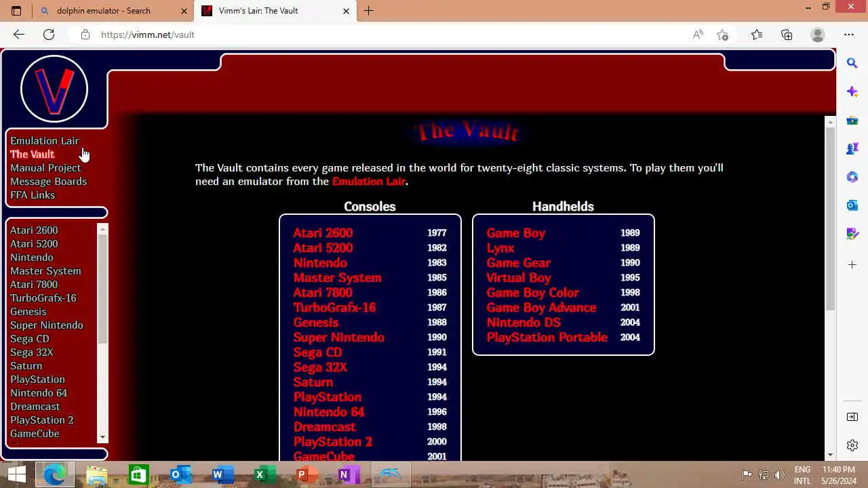This screenshot has height=488, width=868.
Task: Open Nintendo 64 in Consoles list
Action: tap(329, 412)
